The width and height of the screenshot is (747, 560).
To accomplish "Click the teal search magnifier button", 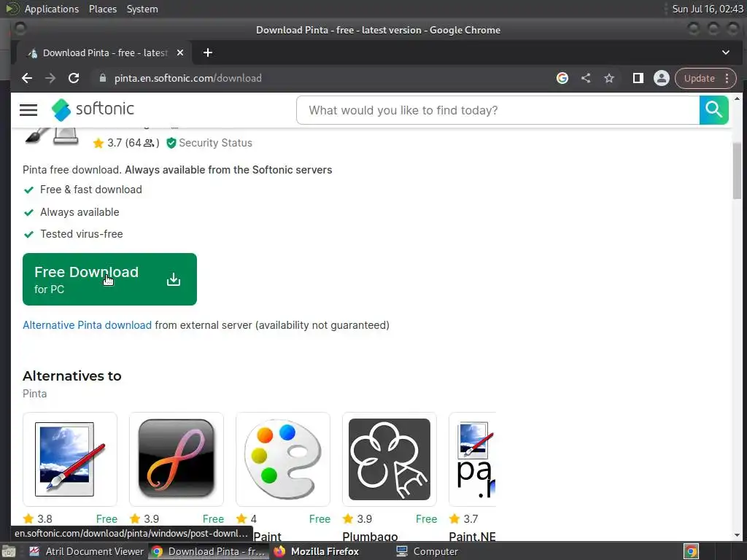I will pos(713,110).
